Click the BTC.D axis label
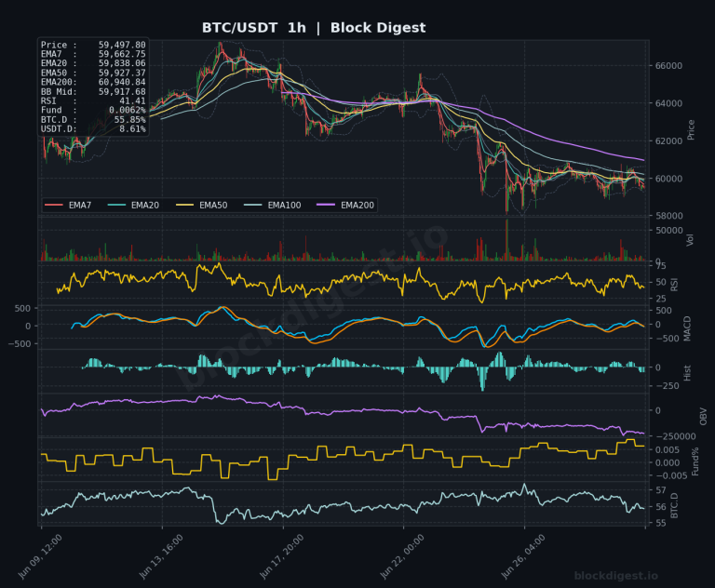The width and height of the screenshot is (715, 588). 674,506
